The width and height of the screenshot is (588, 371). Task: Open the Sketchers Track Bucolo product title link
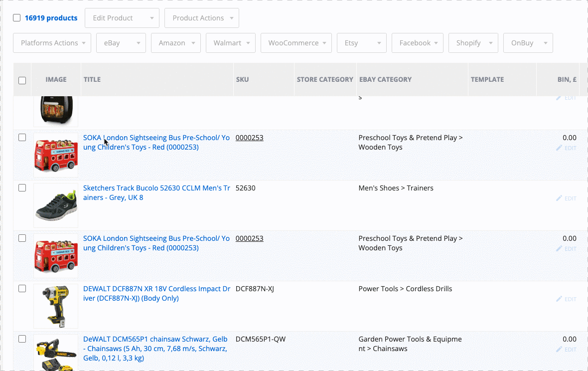point(156,193)
